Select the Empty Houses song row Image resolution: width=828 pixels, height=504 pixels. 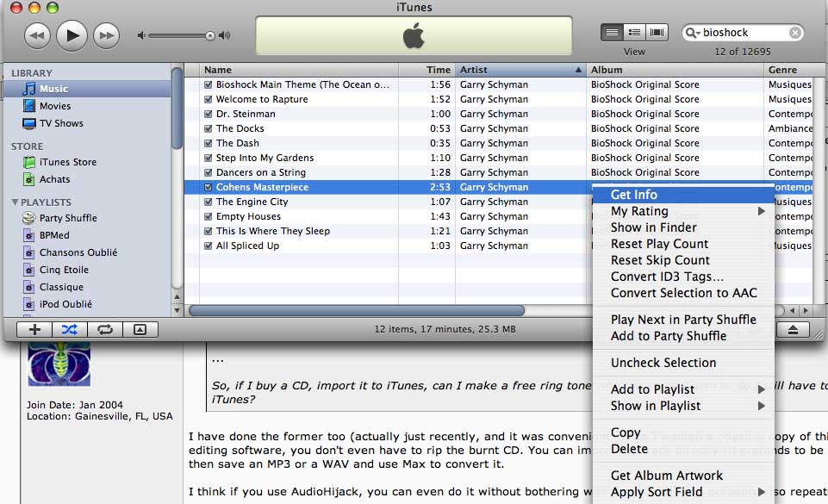pos(388,216)
